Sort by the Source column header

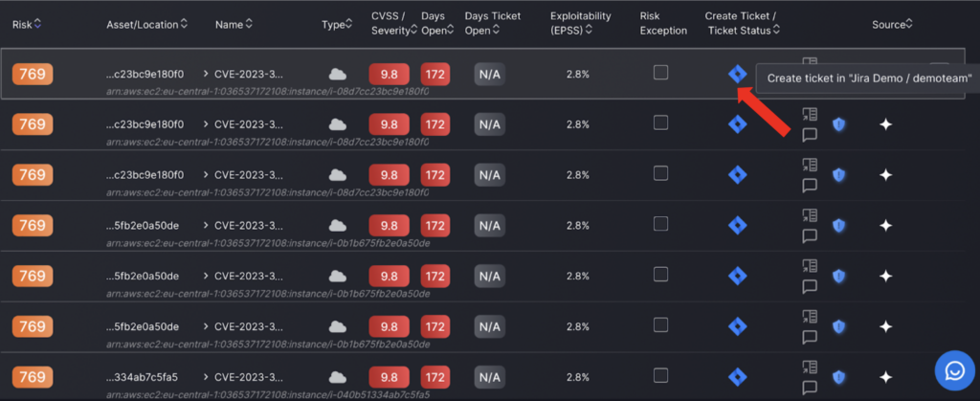click(893, 24)
